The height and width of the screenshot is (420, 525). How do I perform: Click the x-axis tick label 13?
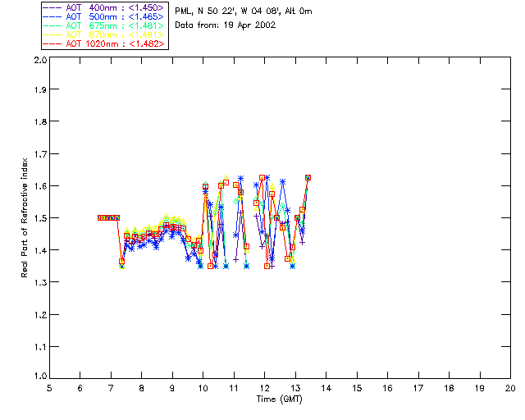click(x=295, y=388)
